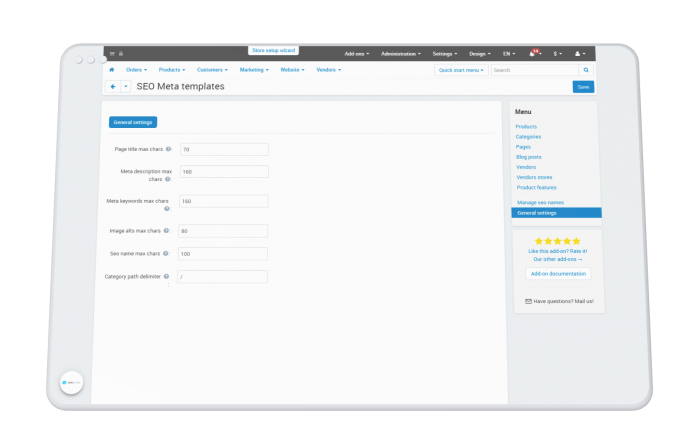Open the Marketing menu
This screenshot has width=700, height=445.
tap(254, 70)
